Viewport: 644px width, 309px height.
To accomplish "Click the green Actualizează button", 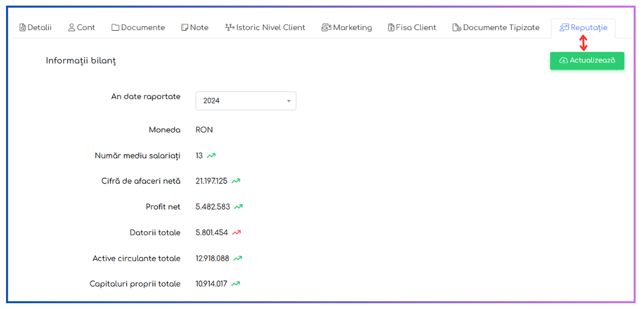I will pyautogui.click(x=587, y=61).
